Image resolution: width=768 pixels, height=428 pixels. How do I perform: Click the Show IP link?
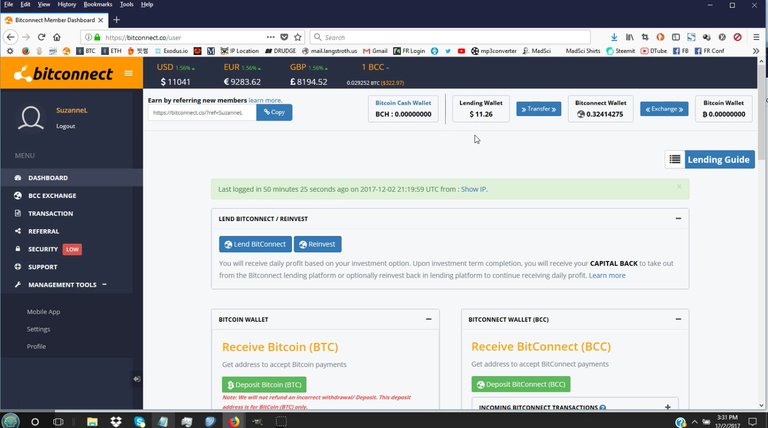click(473, 189)
